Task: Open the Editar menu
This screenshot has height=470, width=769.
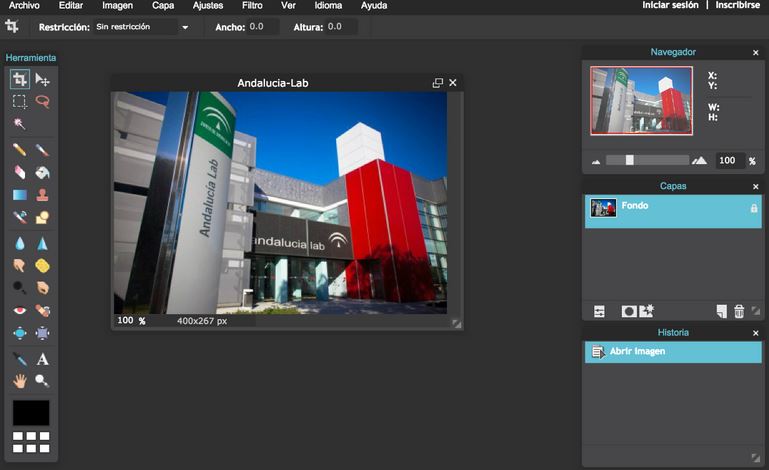Action: [x=71, y=5]
